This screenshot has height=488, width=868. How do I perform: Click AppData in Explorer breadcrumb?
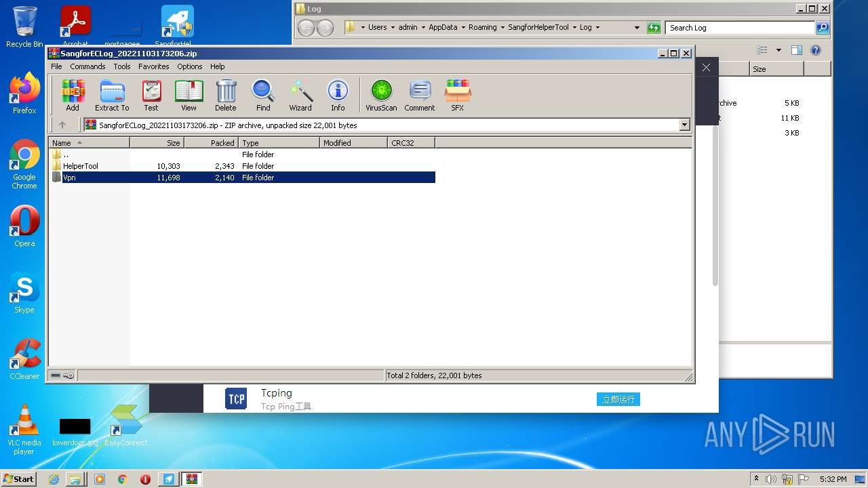443,28
